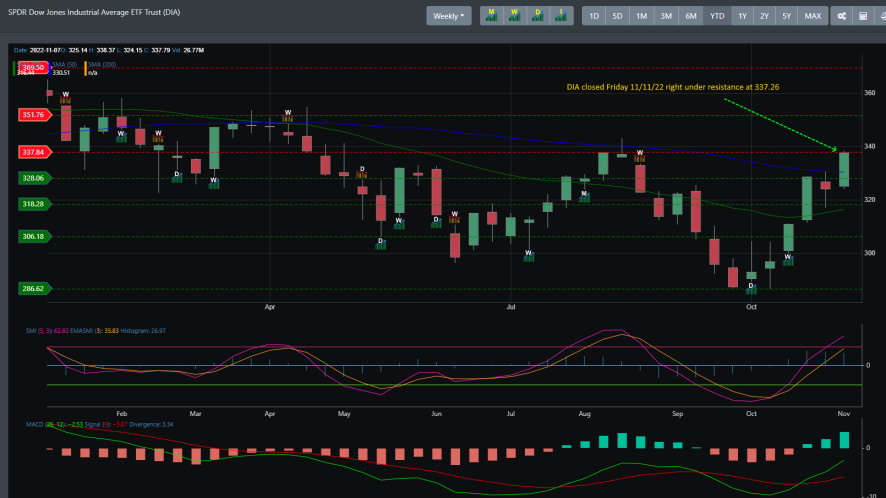Click the D signal marker at October low
This screenshot has width=886, height=498.
point(751,288)
